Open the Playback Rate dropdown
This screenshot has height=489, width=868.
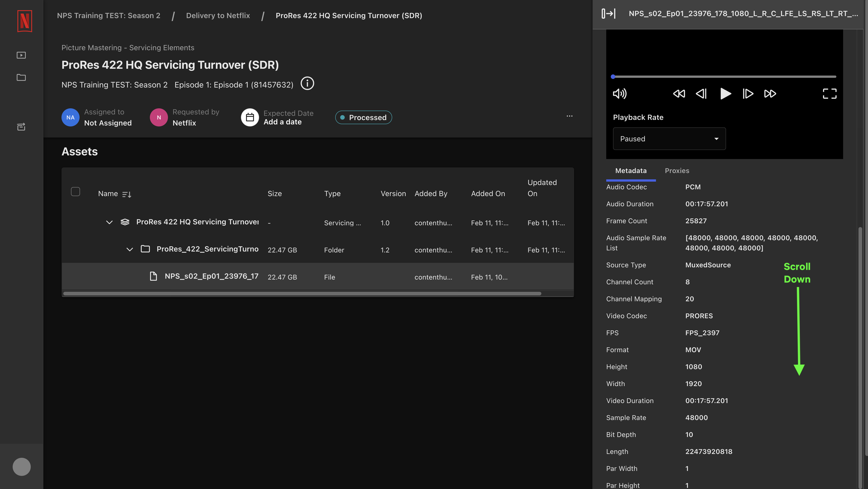(669, 139)
